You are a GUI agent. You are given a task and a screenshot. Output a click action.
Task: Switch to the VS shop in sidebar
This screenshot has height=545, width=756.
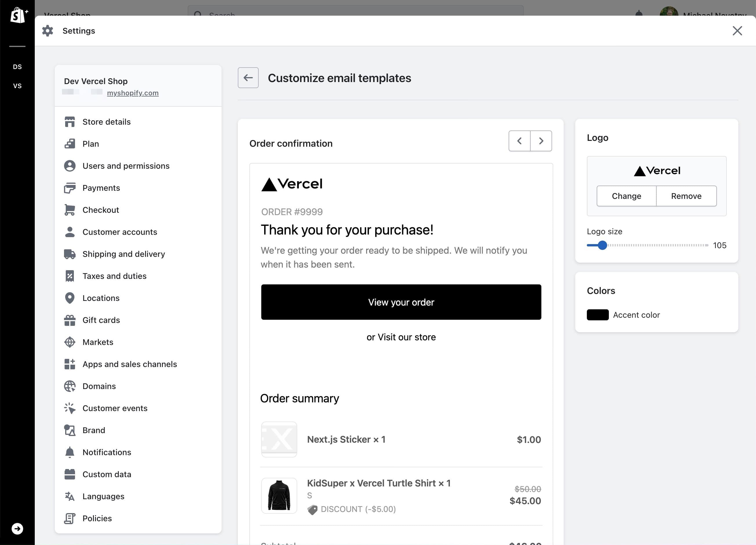[18, 86]
